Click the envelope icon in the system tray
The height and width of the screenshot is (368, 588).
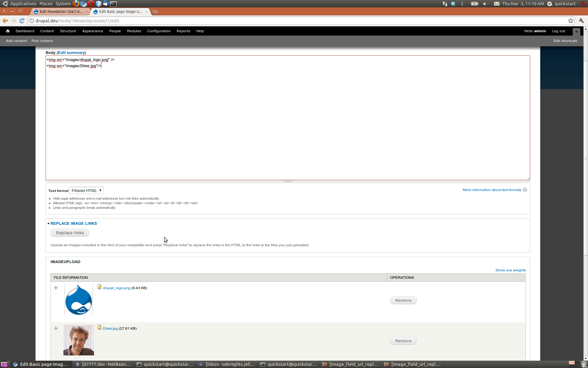click(x=496, y=4)
